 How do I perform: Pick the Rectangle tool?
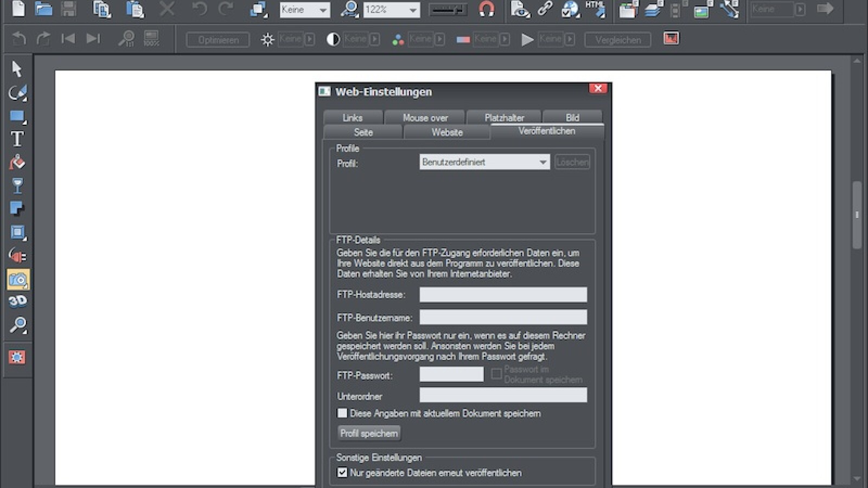coord(17,114)
